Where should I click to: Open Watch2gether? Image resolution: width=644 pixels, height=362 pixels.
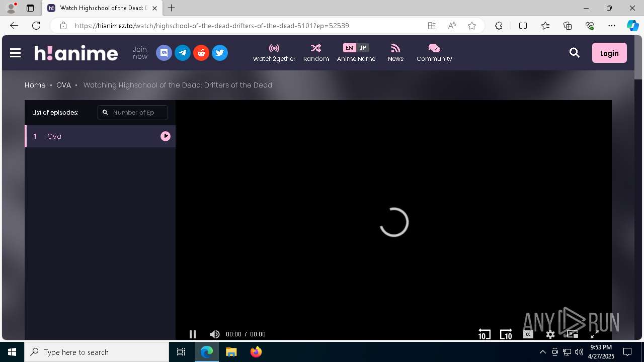(x=274, y=53)
